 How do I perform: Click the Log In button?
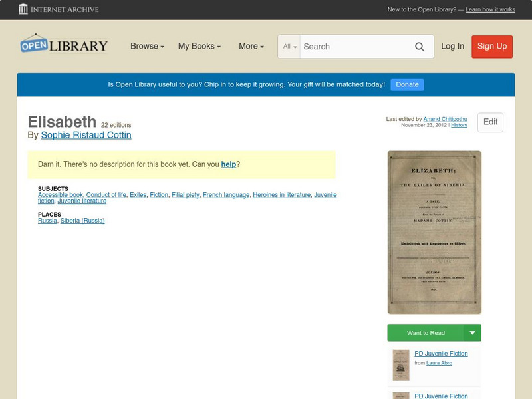452,47
